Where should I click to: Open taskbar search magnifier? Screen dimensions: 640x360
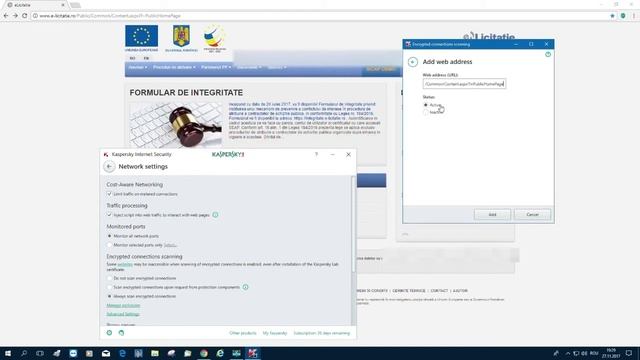(24, 353)
